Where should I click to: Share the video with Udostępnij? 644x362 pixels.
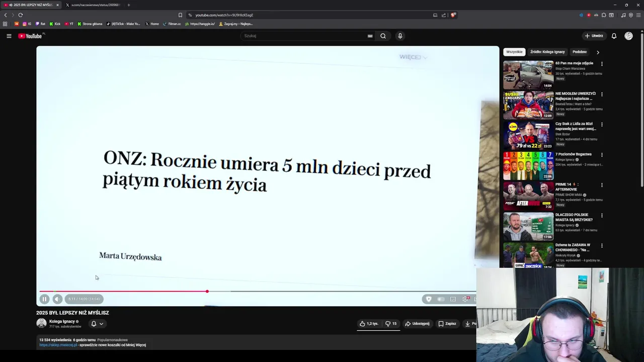coord(417,324)
